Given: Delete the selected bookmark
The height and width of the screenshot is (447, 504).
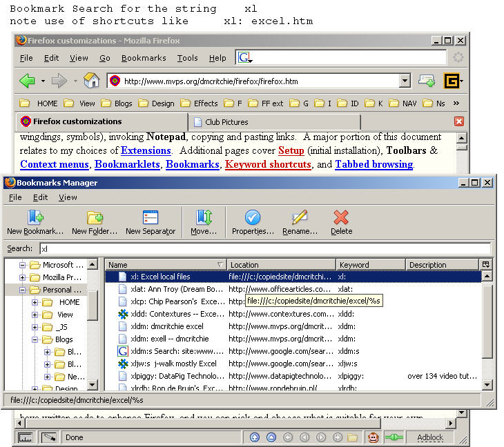Looking at the screenshot, I should (x=341, y=222).
